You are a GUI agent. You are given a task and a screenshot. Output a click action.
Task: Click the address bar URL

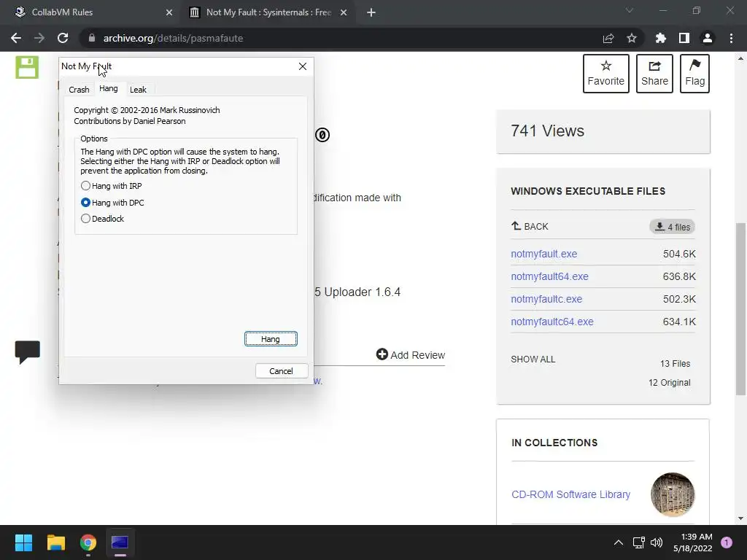[174, 38]
